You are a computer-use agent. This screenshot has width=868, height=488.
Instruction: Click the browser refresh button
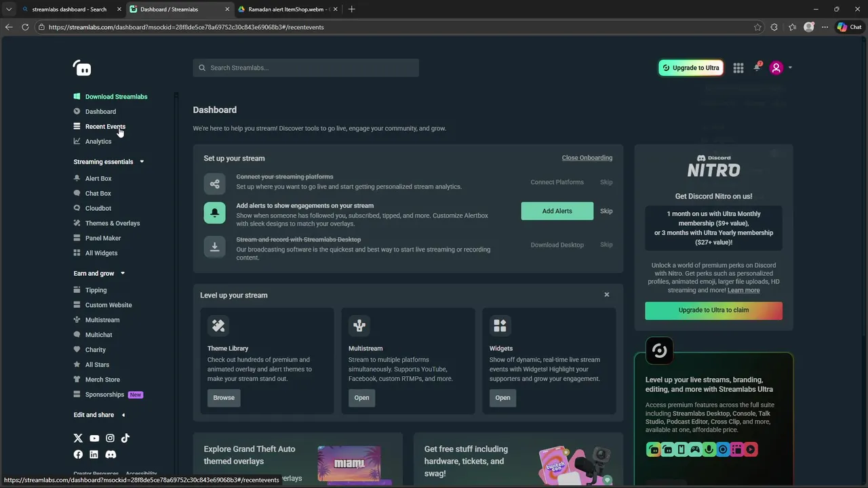(x=25, y=27)
